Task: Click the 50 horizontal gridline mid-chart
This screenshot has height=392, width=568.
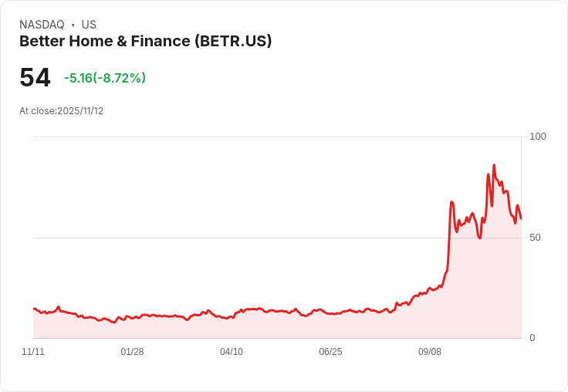Action: click(232, 238)
